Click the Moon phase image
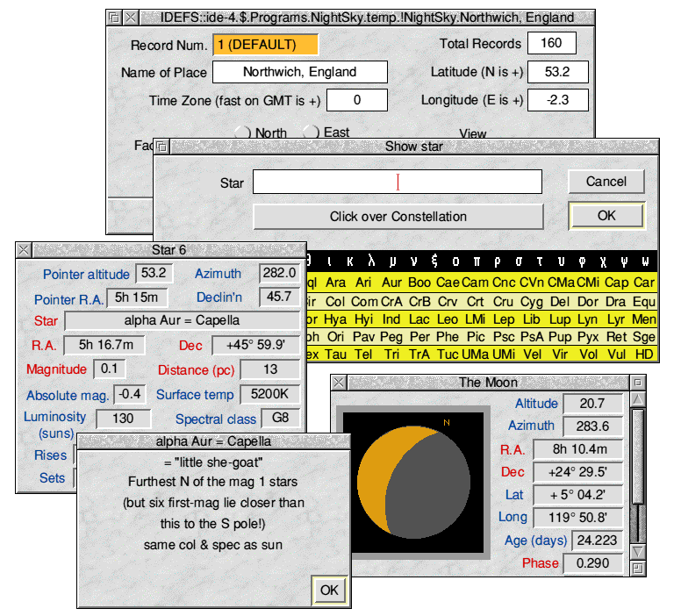The width and height of the screenshot is (681, 616). coord(413,483)
